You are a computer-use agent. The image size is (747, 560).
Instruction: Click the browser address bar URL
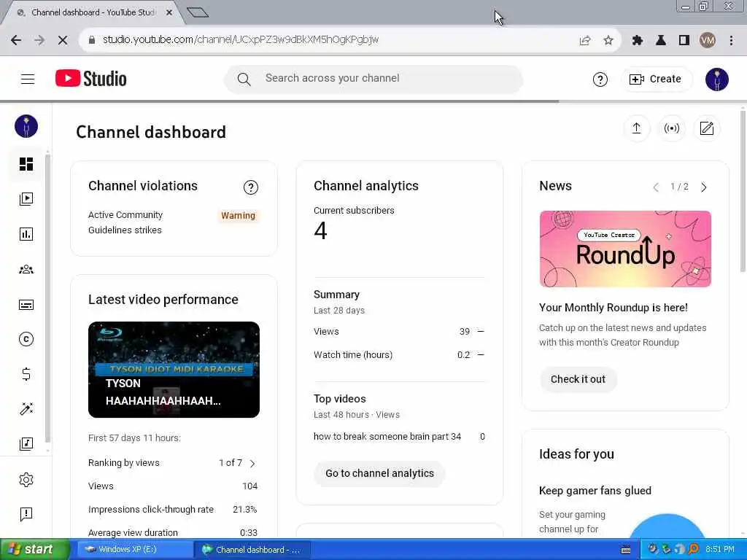click(241, 39)
